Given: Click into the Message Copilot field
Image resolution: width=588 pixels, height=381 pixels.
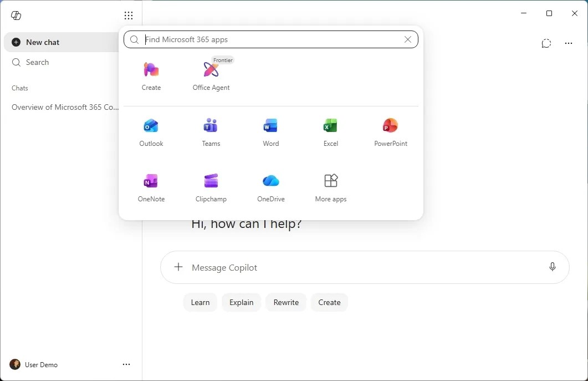Looking at the screenshot, I should point(365,267).
